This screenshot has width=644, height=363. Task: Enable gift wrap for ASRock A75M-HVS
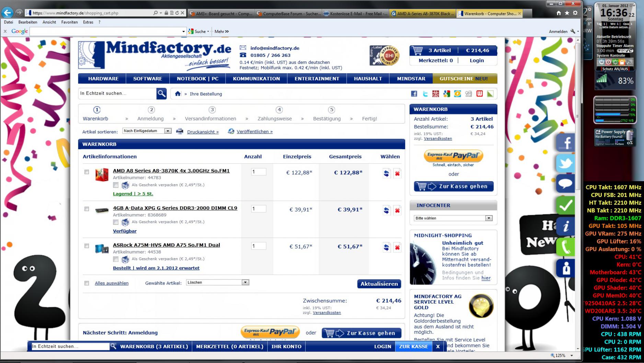click(116, 259)
